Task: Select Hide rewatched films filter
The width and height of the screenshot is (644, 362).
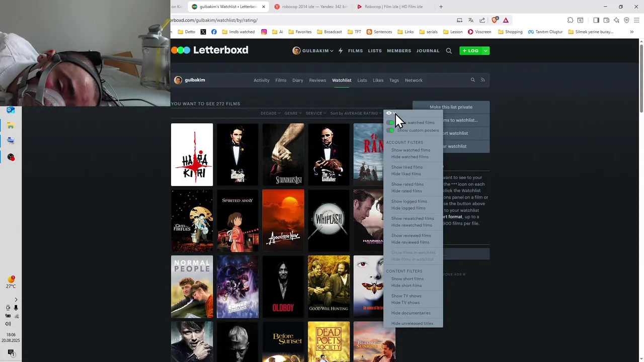Action: 412,225
